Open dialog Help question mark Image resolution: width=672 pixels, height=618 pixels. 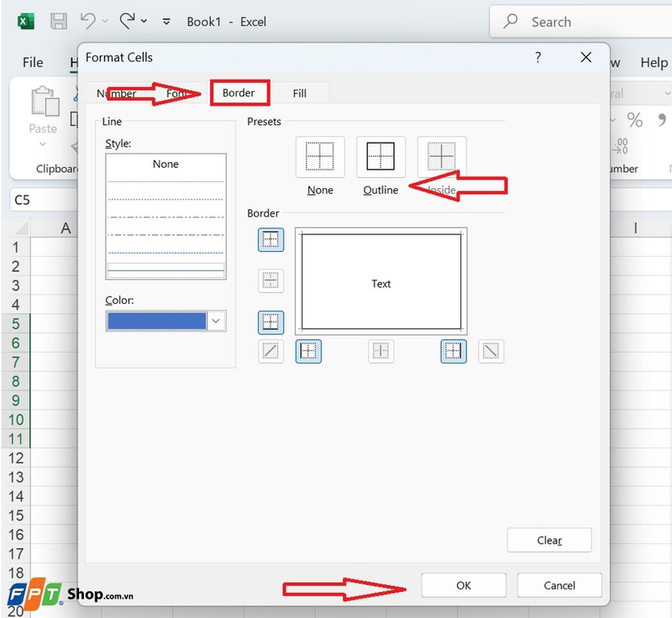click(538, 57)
